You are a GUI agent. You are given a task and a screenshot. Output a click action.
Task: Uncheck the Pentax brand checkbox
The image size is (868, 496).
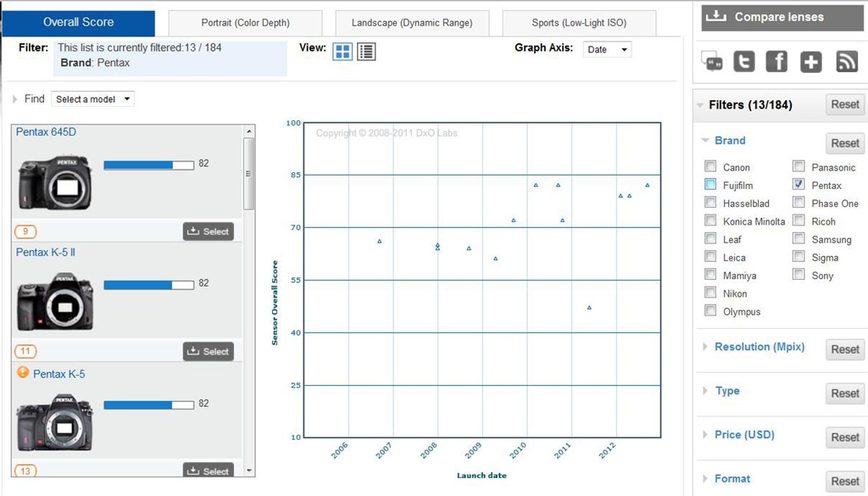798,185
